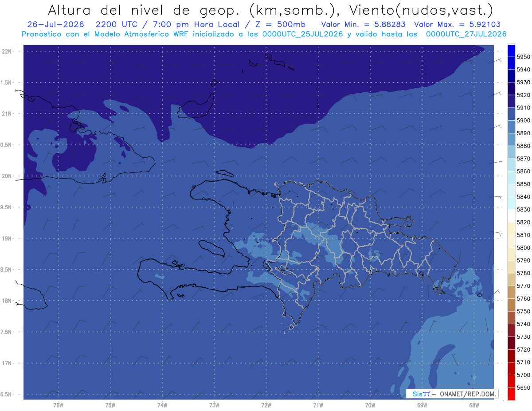Click the date '26-Jul-2026' in the header
This screenshot has height=411, width=532.
pos(55,24)
